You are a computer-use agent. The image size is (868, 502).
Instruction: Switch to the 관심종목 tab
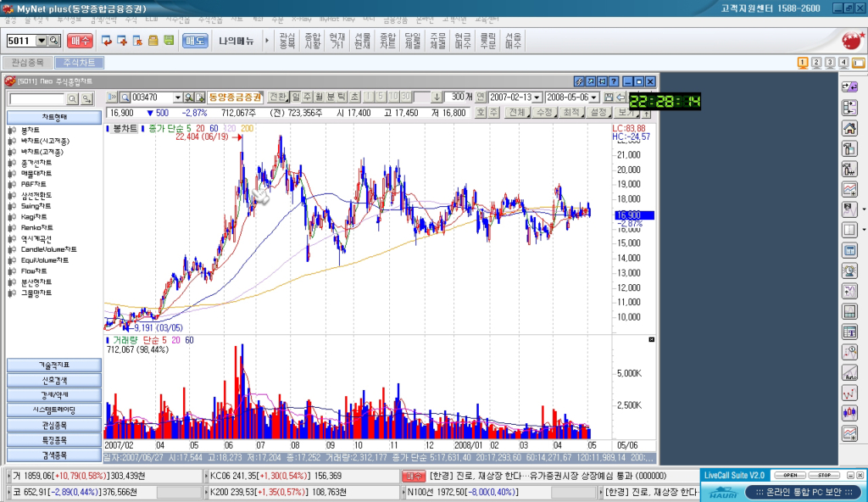click(x=28, y=63)
